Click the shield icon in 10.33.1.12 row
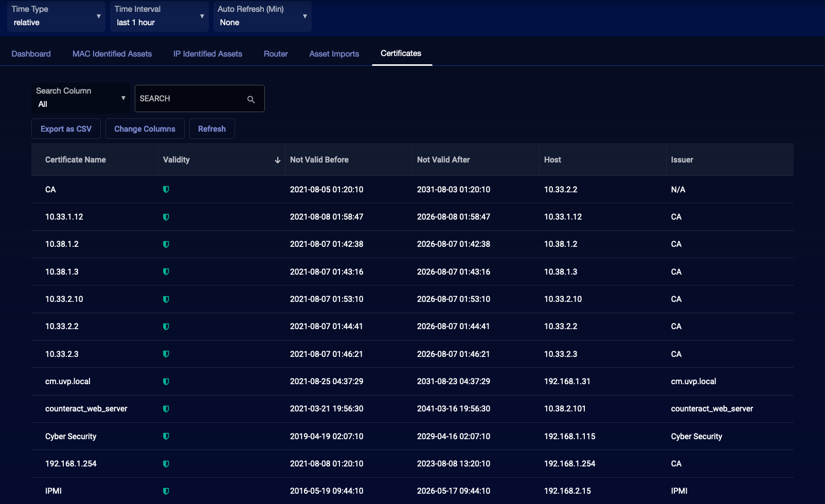The width and height of the screenshot is (825, 504). pos(166,217)
